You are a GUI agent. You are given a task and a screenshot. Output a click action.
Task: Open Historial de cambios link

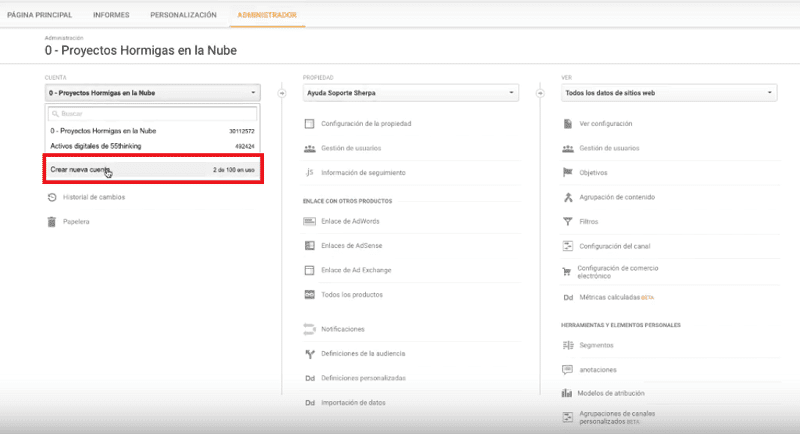click(94, 197)
